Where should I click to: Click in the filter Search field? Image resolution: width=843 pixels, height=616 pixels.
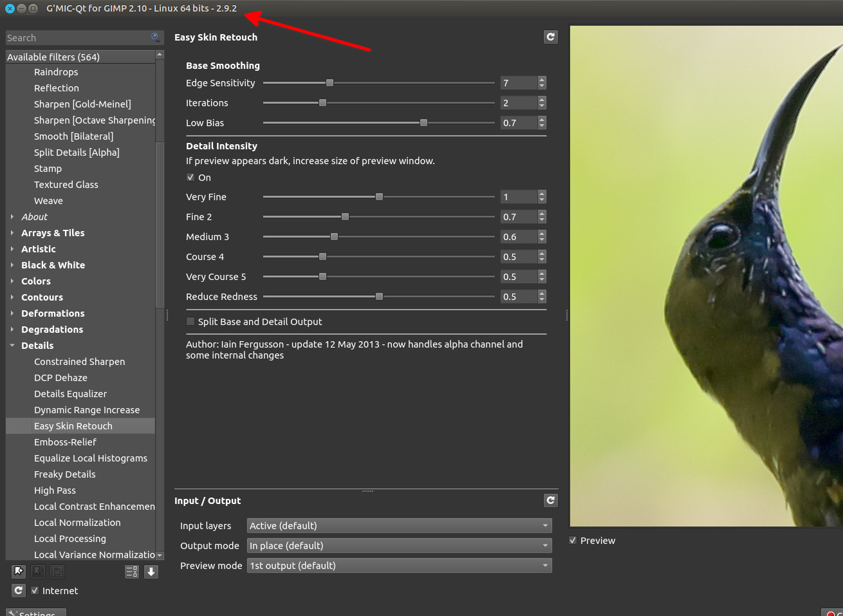point(77,38)
